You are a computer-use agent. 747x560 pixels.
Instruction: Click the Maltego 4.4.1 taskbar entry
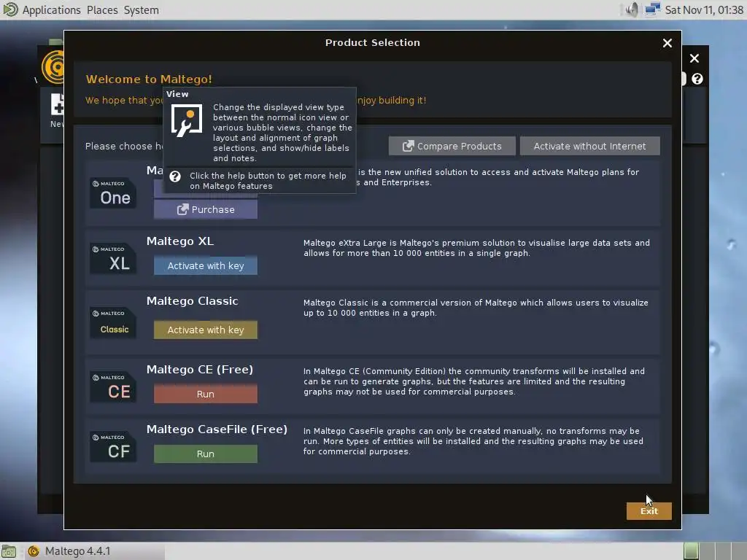tap(93, 551)
